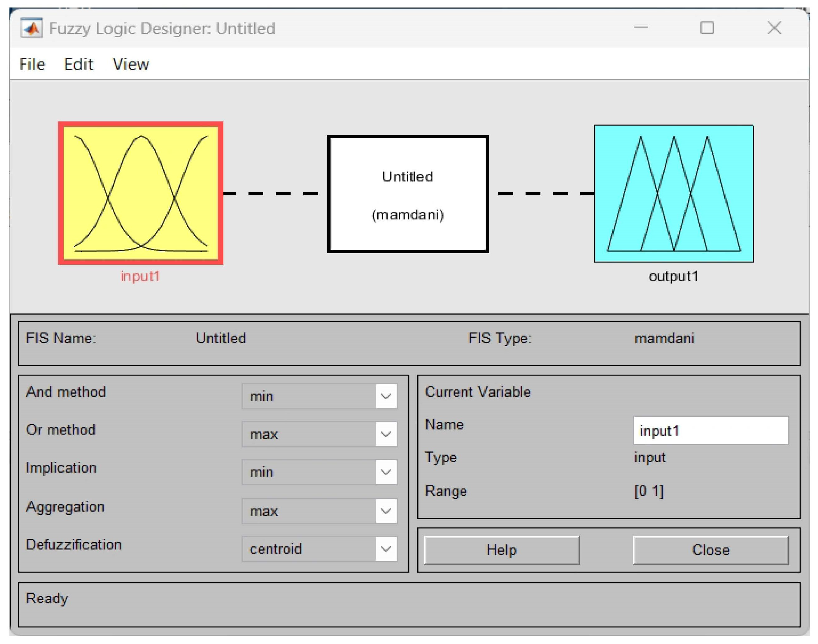Click the MATLAB logo in title bar
Screen dimensions: 818x644
point(31,28)
